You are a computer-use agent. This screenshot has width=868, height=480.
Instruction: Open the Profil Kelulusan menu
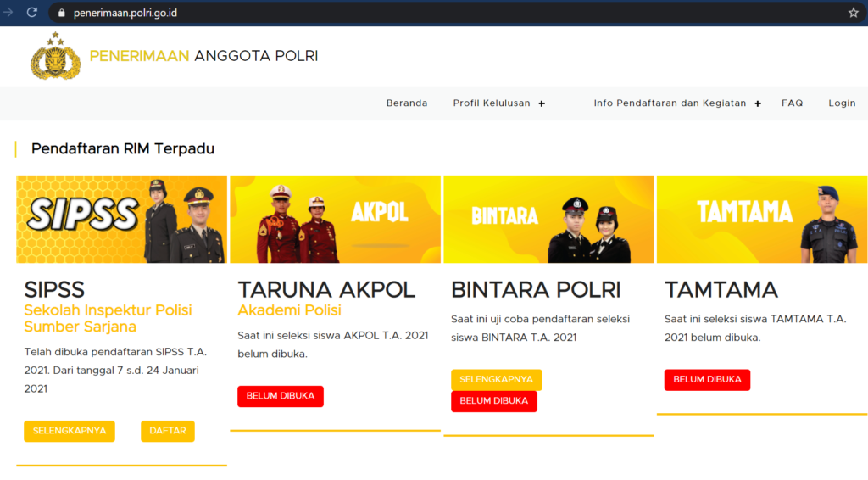tap(492, 103)
